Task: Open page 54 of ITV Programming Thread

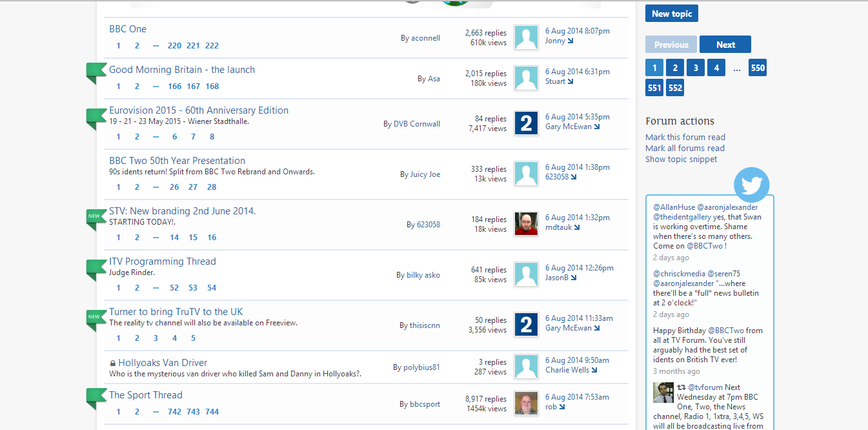Action: click(x=212, y=288)
